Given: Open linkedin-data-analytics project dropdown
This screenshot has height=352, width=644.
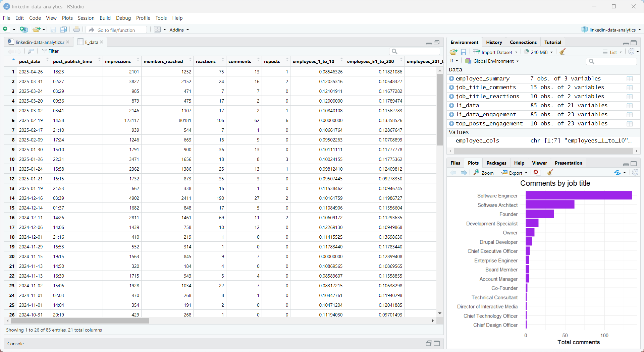Looking at the screenshot, I should (611, 30).
